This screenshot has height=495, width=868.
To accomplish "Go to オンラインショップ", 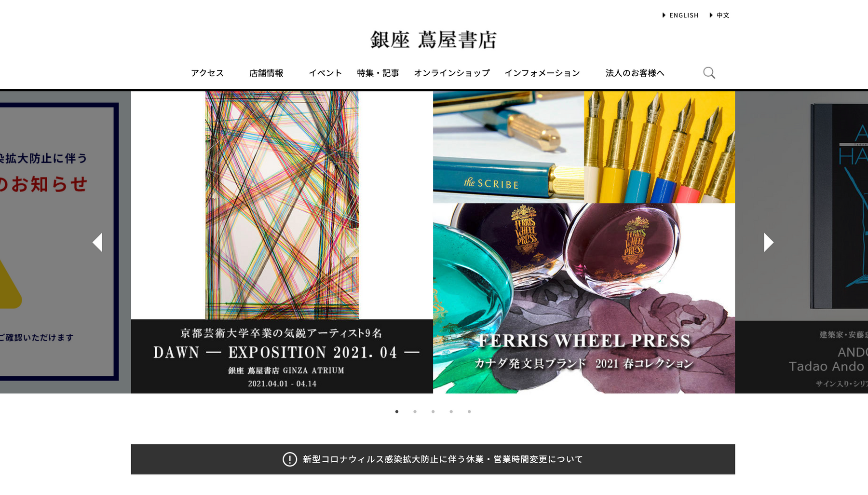I will pos(452,73).
